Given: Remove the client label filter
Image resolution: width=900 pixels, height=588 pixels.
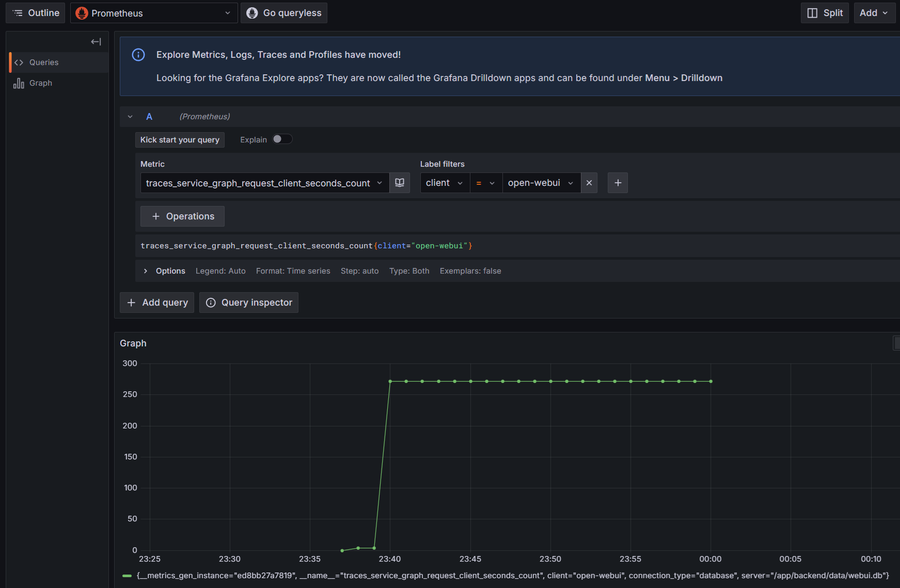Looking at the screenshot, I should click(589, 183).
